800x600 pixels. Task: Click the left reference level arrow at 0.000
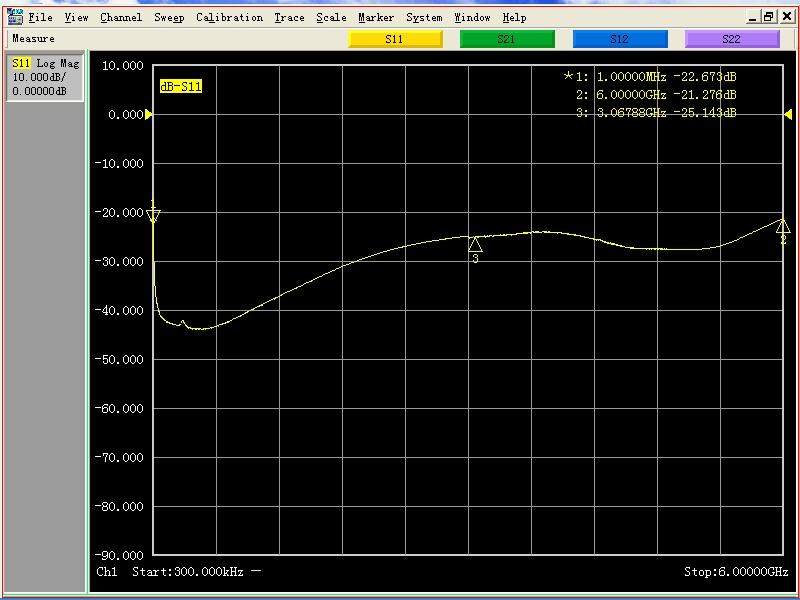tap(149, 115)
